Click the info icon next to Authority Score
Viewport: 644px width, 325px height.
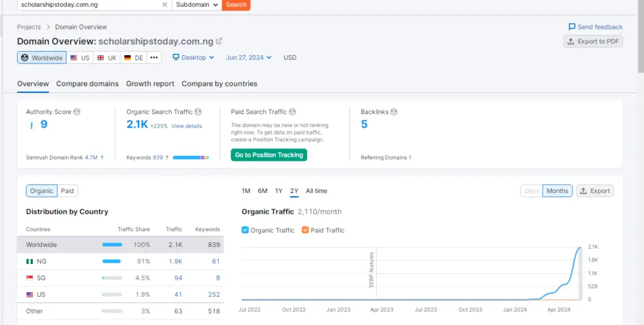pos(77,112)
